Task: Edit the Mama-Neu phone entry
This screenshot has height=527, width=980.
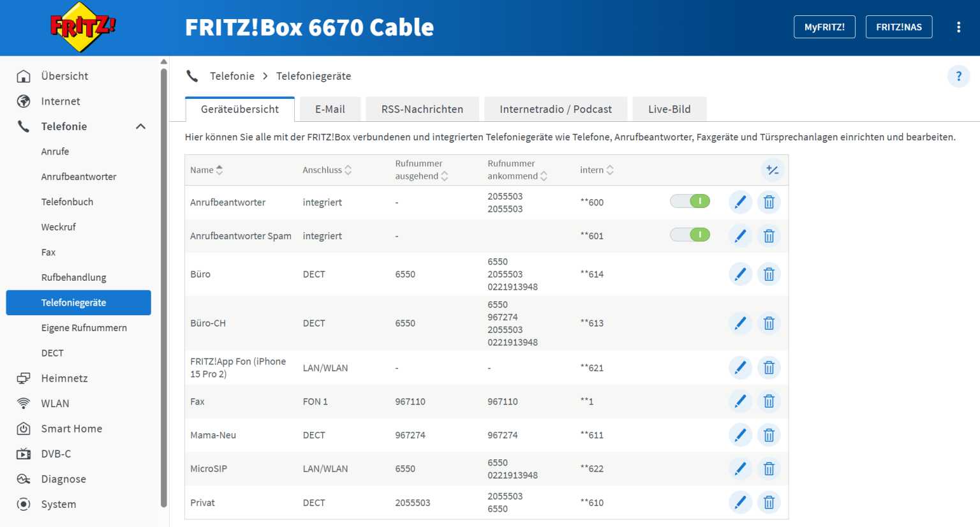Action: (740, 435)
